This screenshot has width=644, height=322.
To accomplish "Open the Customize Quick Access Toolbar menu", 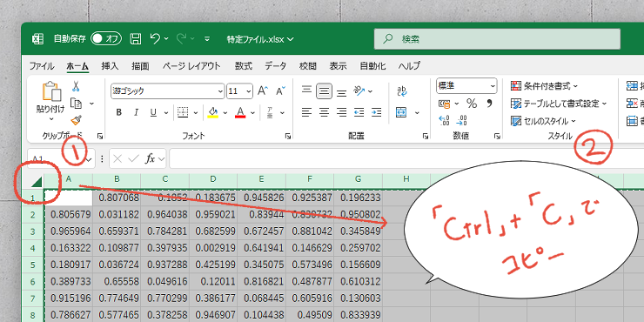I will tap(207, 39).
